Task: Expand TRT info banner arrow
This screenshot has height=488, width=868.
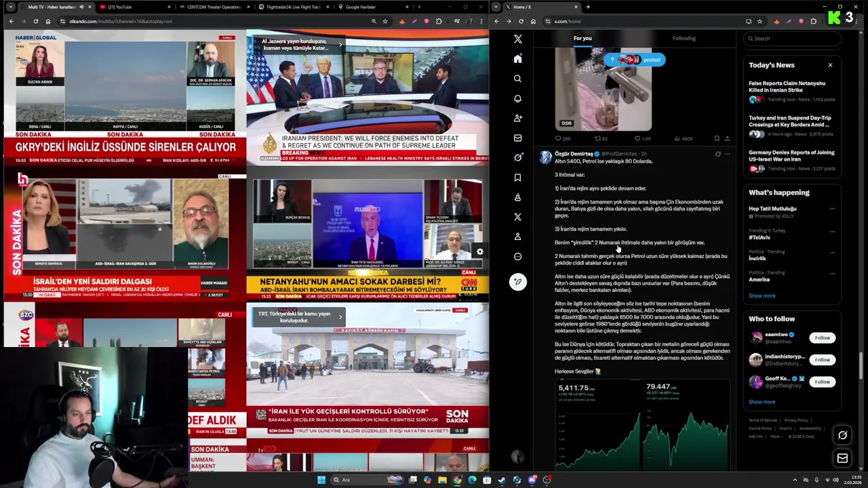Action: pyautogui.click(x=340, y=317)
